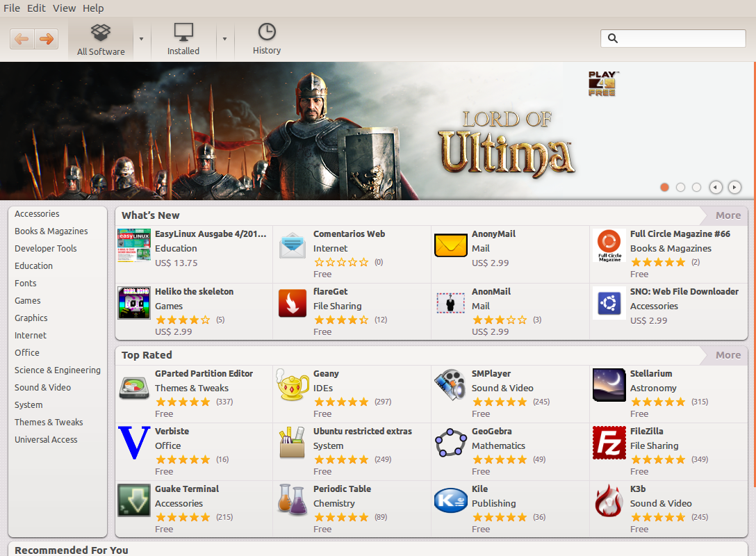Open More in Top Rated section
The height and width of the screenshot is (556, 756).
[x=728, y=355]
